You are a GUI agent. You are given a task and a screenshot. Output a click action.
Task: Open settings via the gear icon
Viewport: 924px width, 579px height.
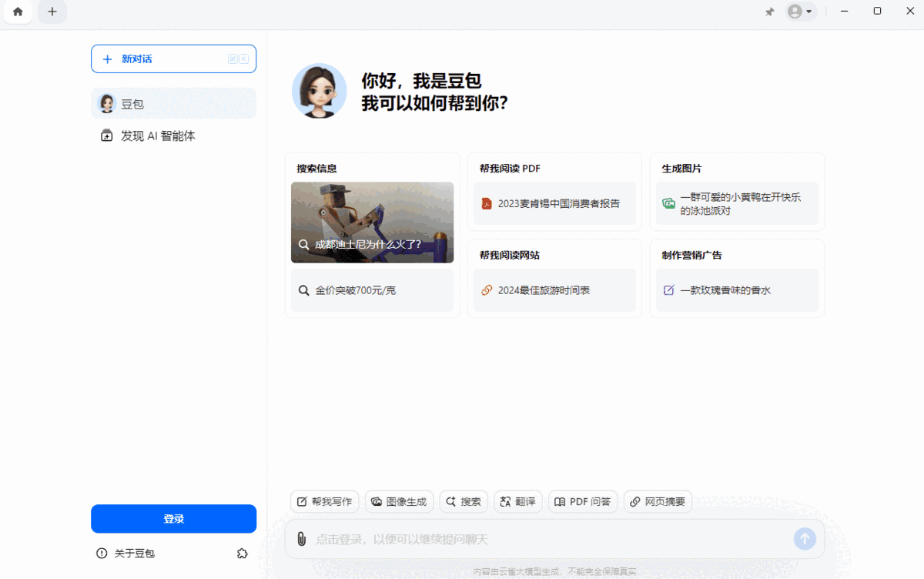click(x=243, y=553)
